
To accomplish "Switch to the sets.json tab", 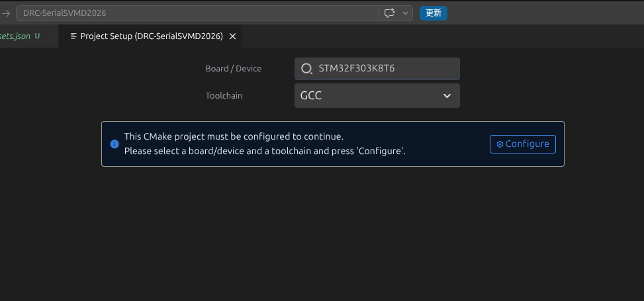I will tap(15, 36).
